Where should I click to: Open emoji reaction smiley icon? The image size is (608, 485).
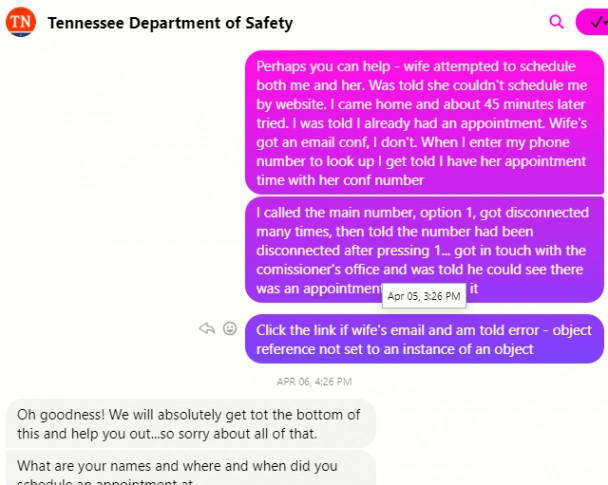coord(230,328)
